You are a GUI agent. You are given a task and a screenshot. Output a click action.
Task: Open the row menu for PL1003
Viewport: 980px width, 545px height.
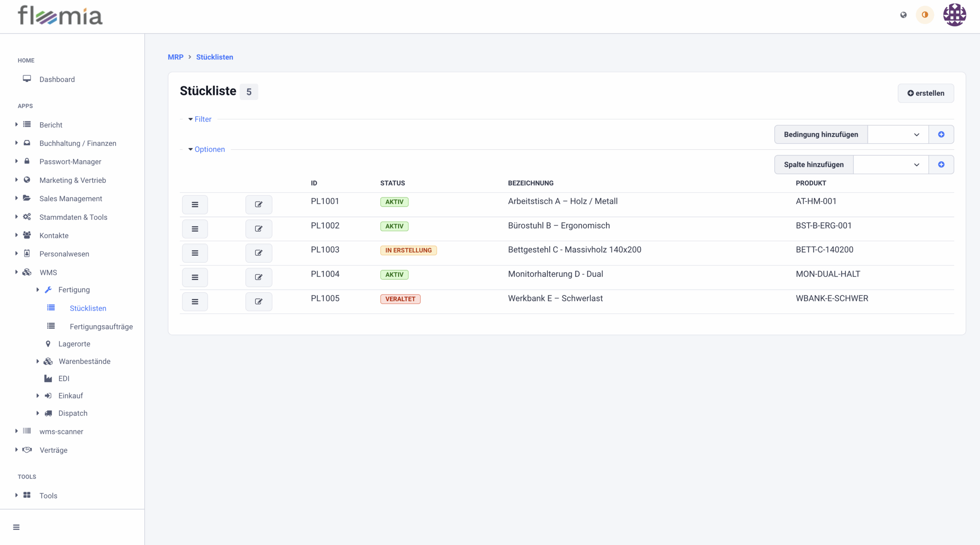click(x=195, y=253)
